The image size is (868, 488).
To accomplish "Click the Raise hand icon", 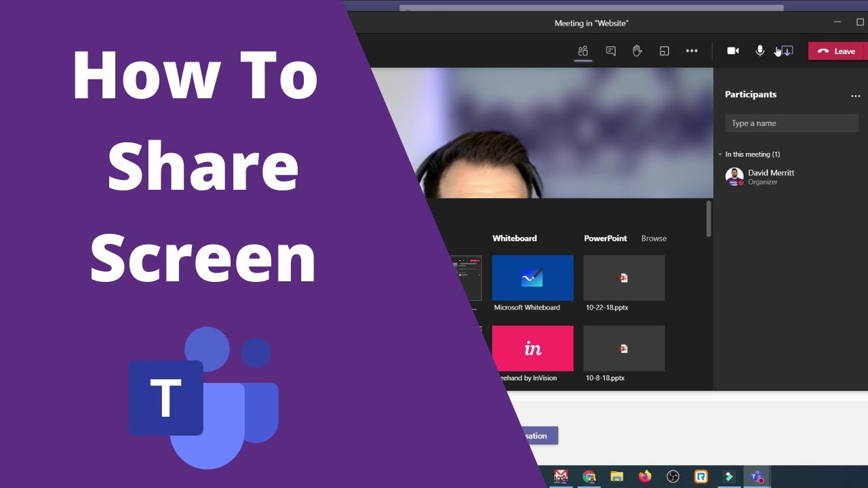I will 637,51.
